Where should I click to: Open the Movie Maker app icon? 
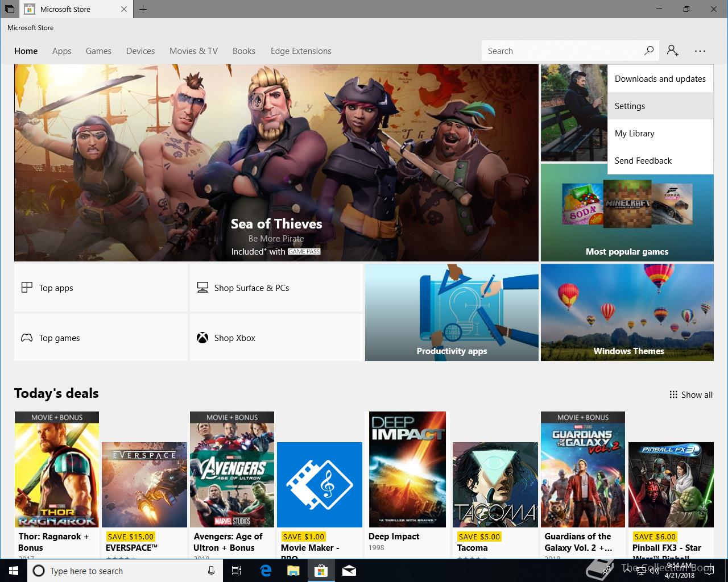[320, 485]
